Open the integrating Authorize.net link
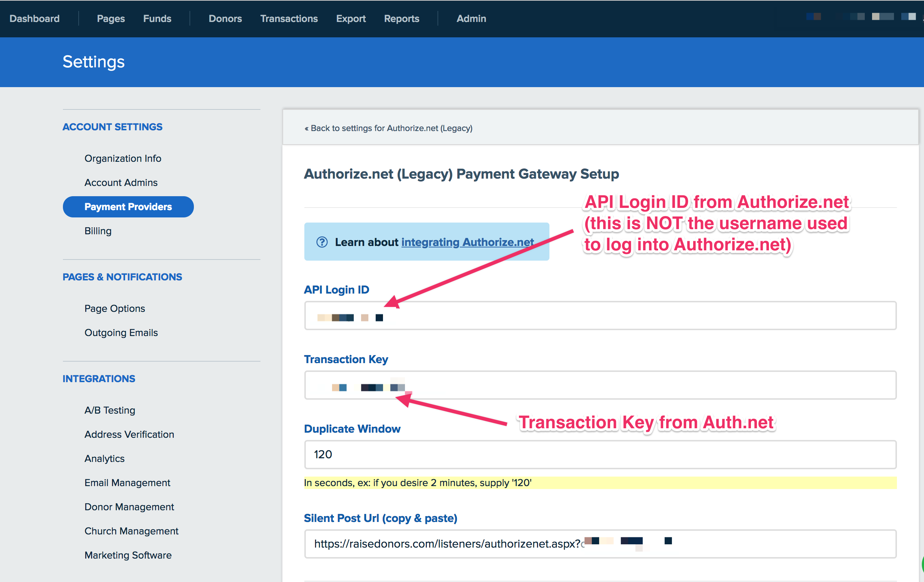 467,242
